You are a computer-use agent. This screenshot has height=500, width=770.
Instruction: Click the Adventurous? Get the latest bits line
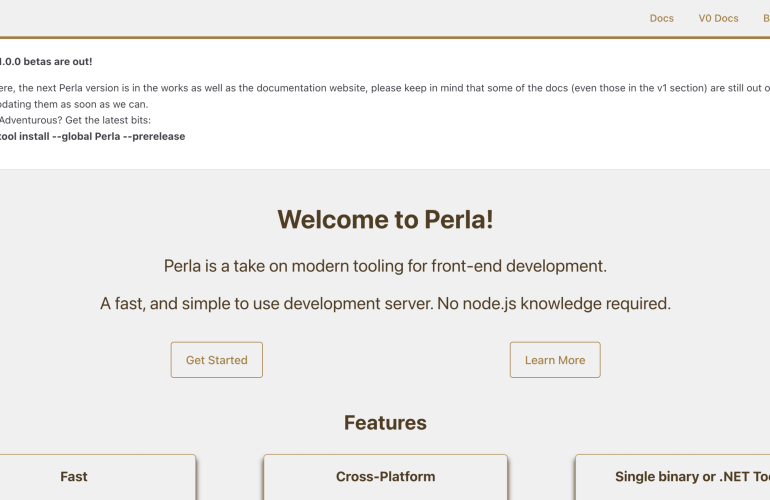pyautogui.click(x=75, y=120)
